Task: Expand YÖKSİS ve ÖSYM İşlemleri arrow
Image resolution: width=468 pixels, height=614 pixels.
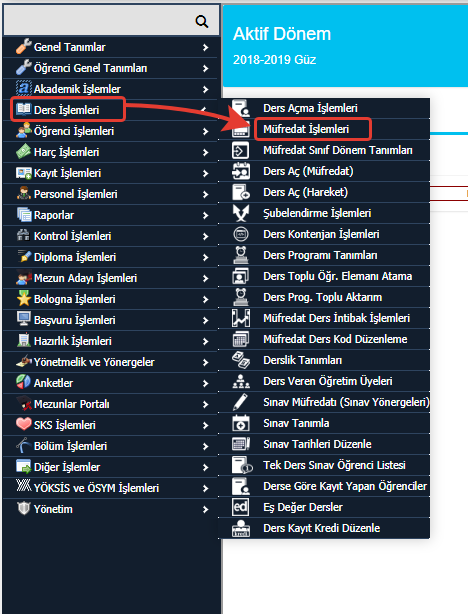Action: (206, 488)
